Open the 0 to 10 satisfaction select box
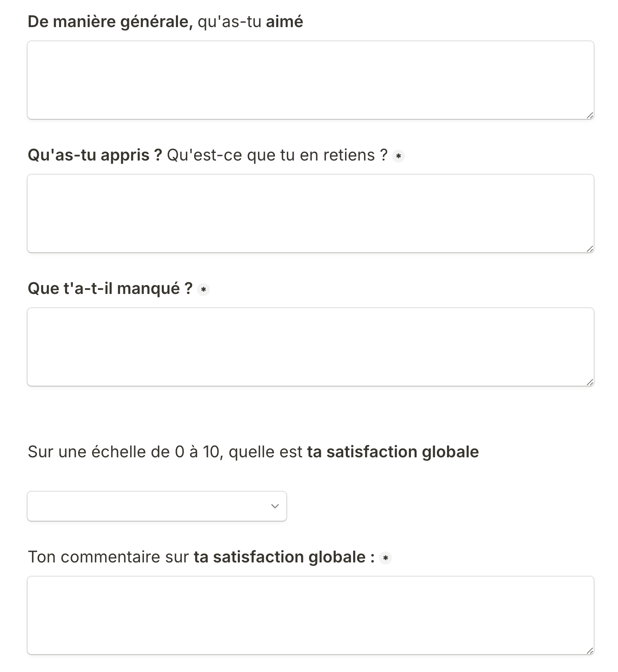The width and height of the screenshot is (618, 672). coord(157,506)
